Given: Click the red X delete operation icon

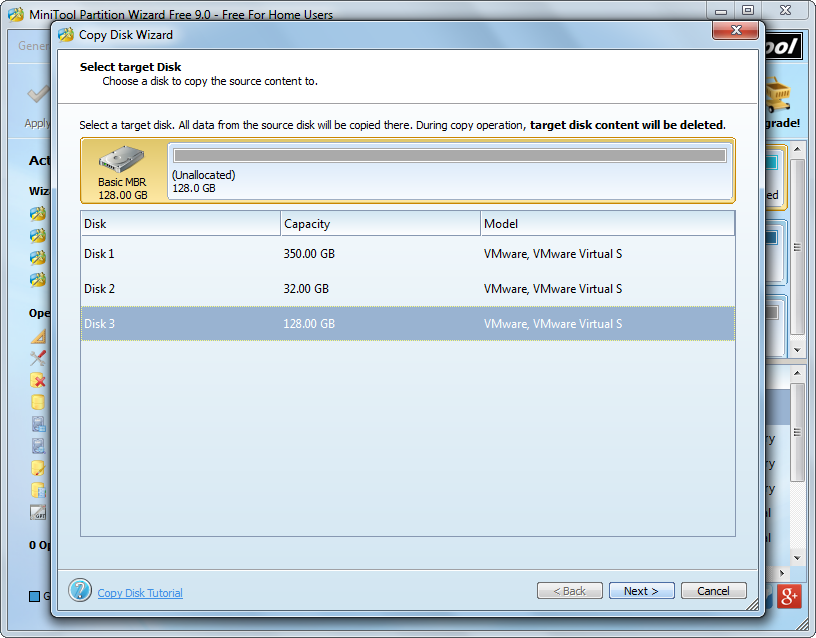Looking at the screenshot, I should click(x=37, y=380).
